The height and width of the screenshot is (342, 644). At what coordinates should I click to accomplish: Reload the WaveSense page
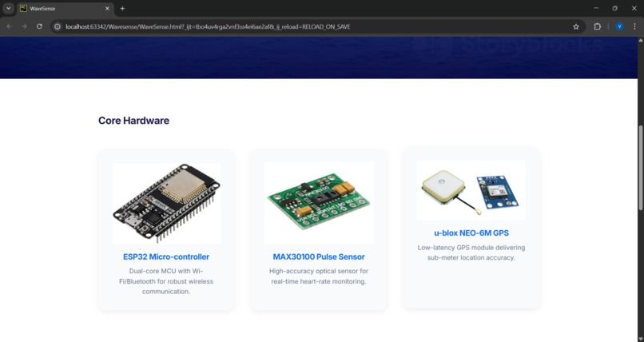[39, 26]
